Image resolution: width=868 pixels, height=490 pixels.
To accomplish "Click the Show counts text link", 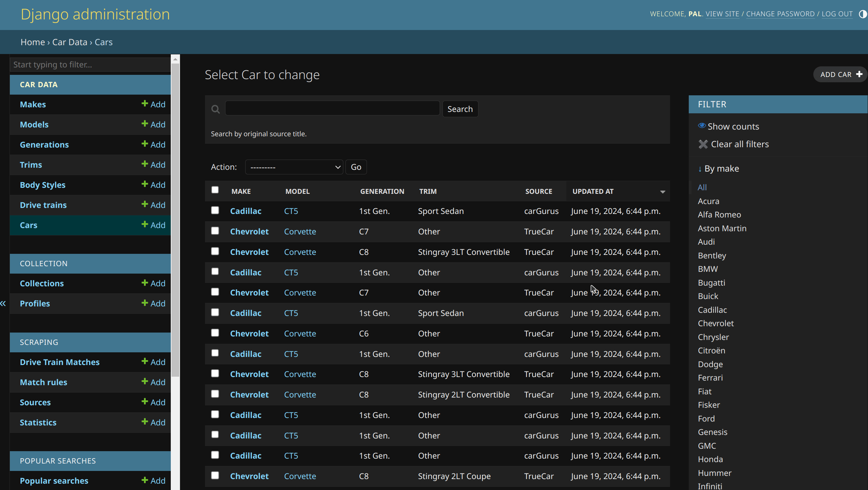I will pyautogui.click(x=733, y=126).
